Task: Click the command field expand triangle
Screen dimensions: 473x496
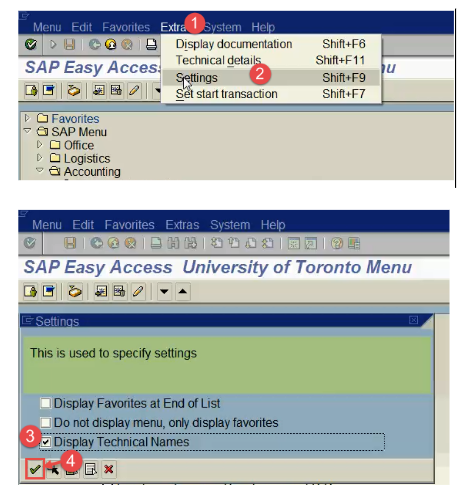Action: pos(53,44)
